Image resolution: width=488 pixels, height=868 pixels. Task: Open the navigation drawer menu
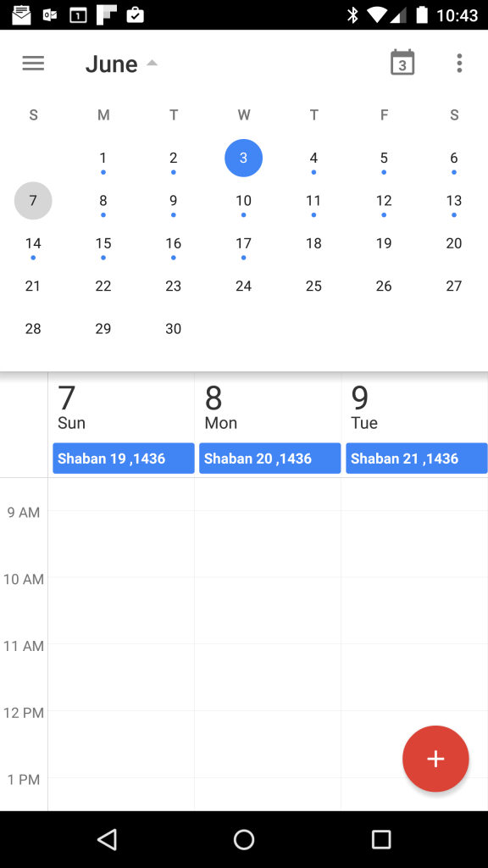click(32, 63)
